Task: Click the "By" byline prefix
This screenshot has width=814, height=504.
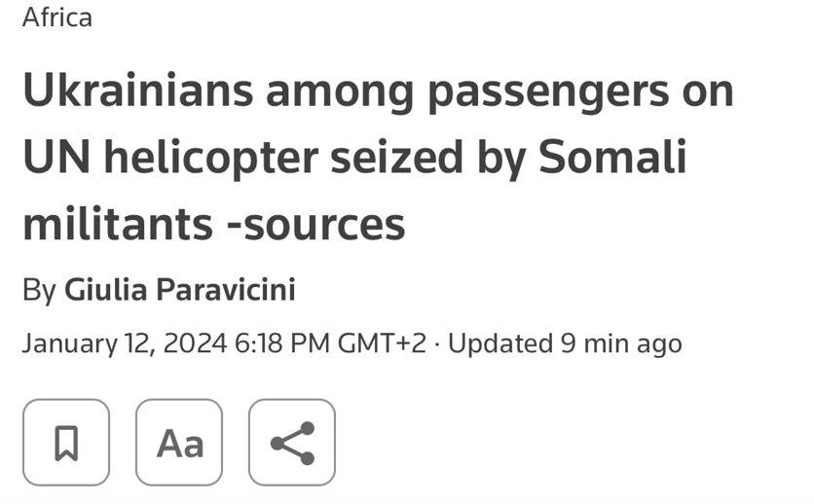Action: coord(39,289)
